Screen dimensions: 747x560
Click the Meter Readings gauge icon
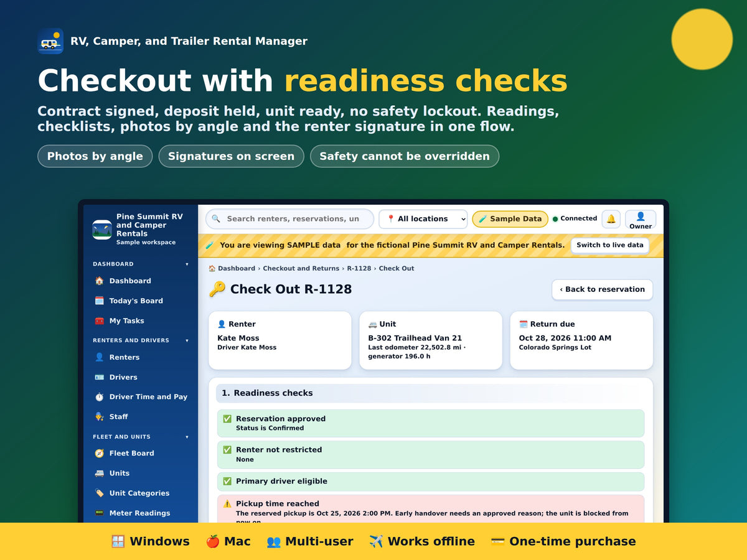(x=99, y=513)
